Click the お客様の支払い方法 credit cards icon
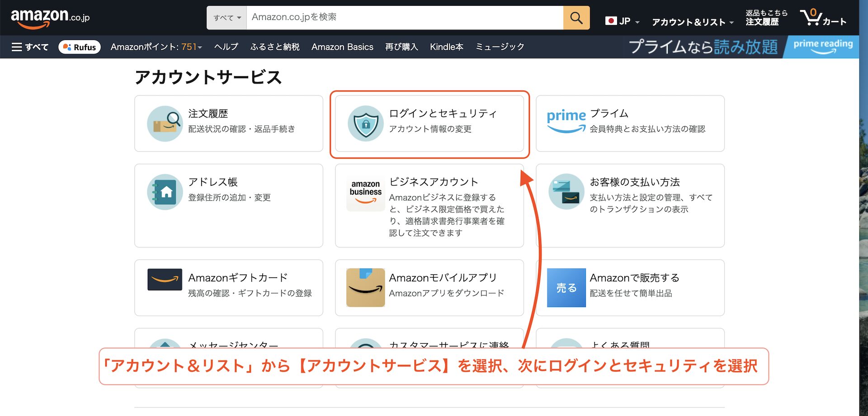Screen dimensions: 868x416 pos(566,192)
